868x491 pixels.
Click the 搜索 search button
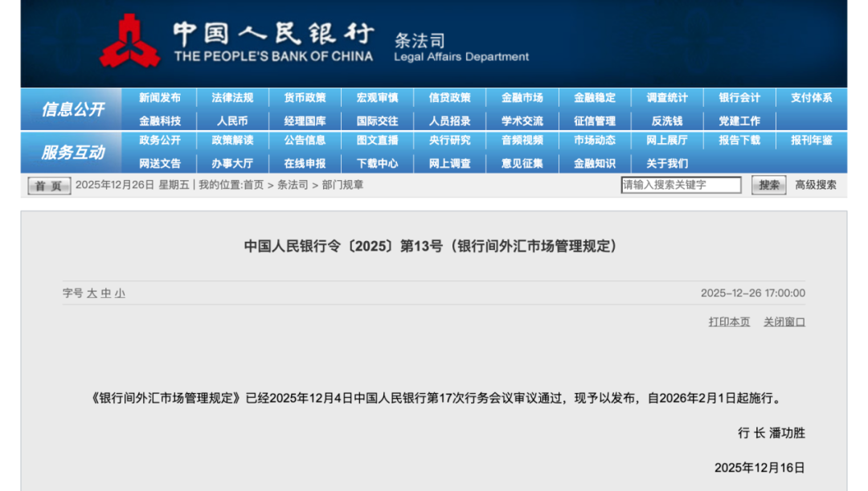click(768, 185)
